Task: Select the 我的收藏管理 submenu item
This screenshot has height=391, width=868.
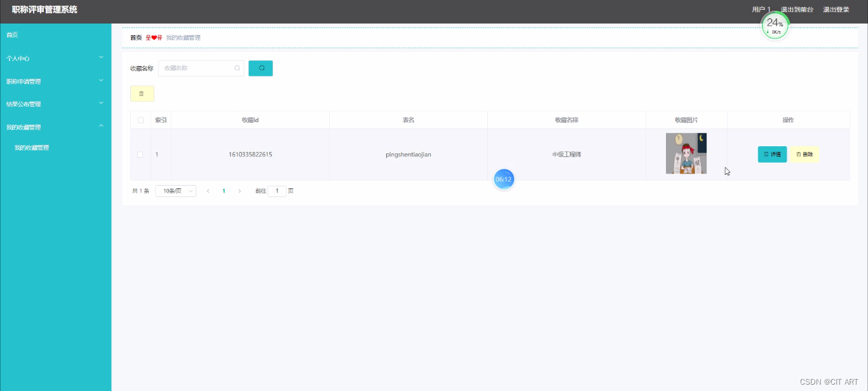Action: coord(32,147)
